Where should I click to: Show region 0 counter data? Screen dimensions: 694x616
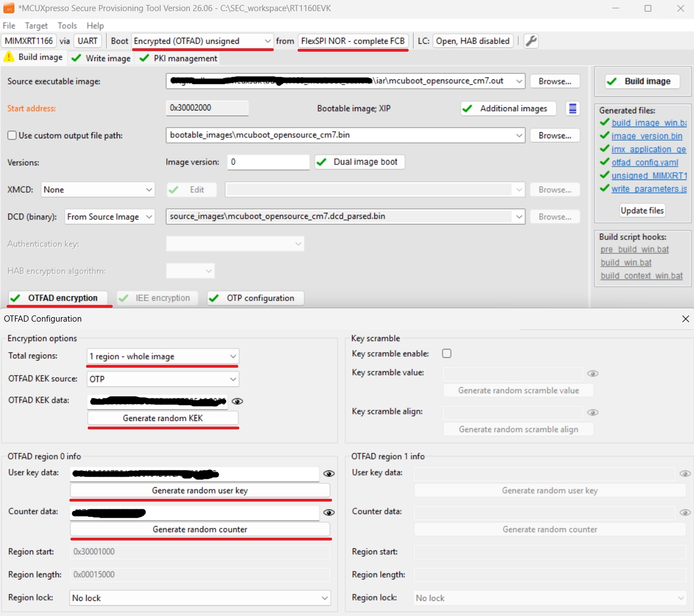click(x=329, y=513)
